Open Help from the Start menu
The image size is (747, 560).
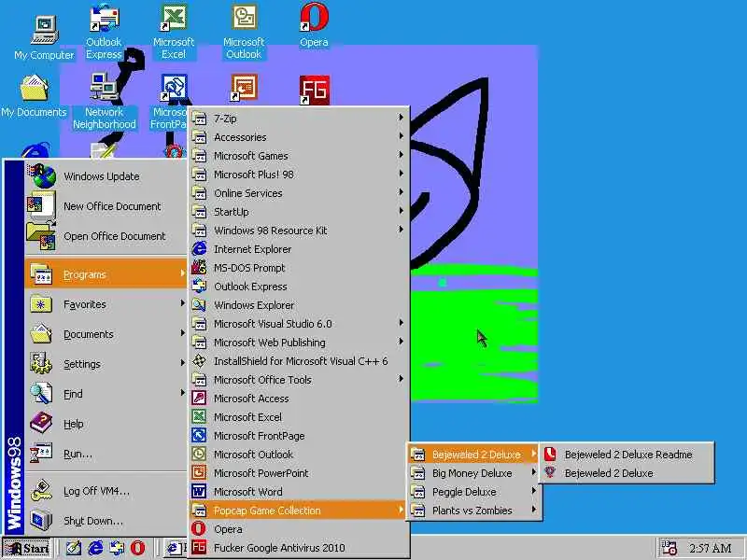106,424
